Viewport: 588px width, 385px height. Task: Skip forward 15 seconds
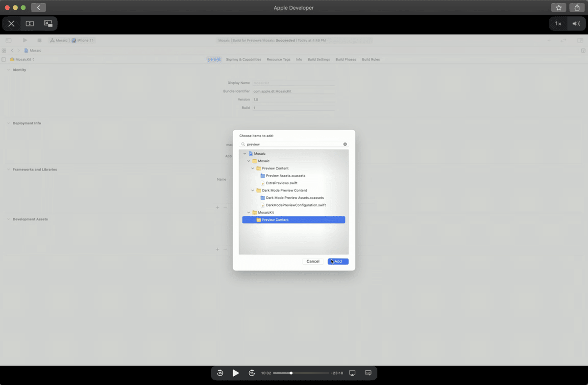pos(252,373)
